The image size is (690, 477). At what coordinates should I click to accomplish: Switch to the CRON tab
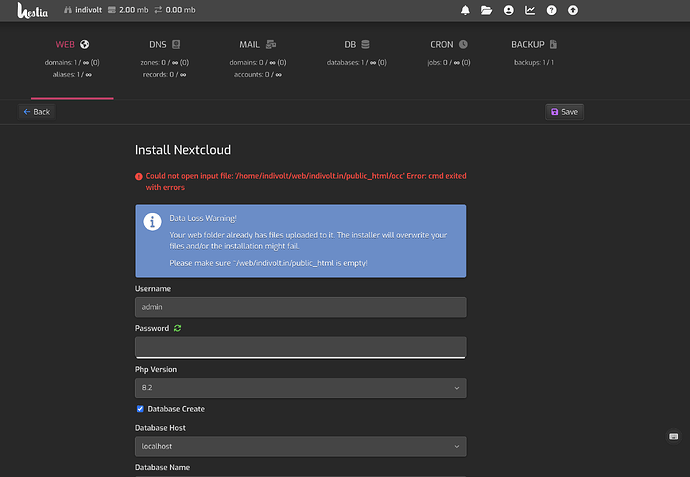point(449,44)
